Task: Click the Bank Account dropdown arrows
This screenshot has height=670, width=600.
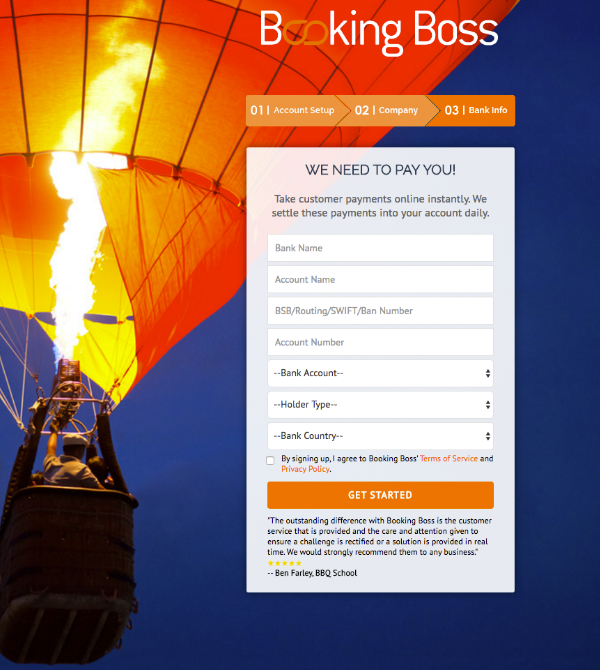Action: click(488, 373)
